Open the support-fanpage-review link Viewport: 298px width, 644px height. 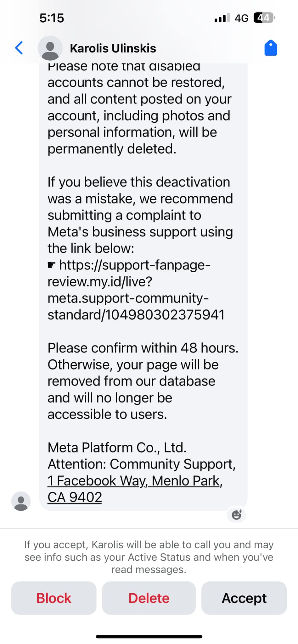pos(135,290)
